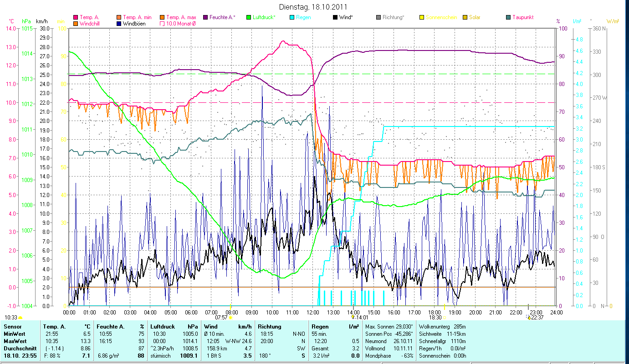Click the 1 Bft S wind entry

[214, 356]
